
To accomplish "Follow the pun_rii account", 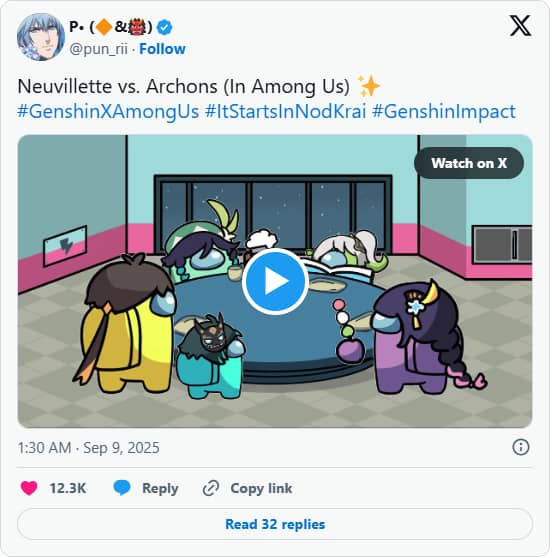I will point(162,49).
